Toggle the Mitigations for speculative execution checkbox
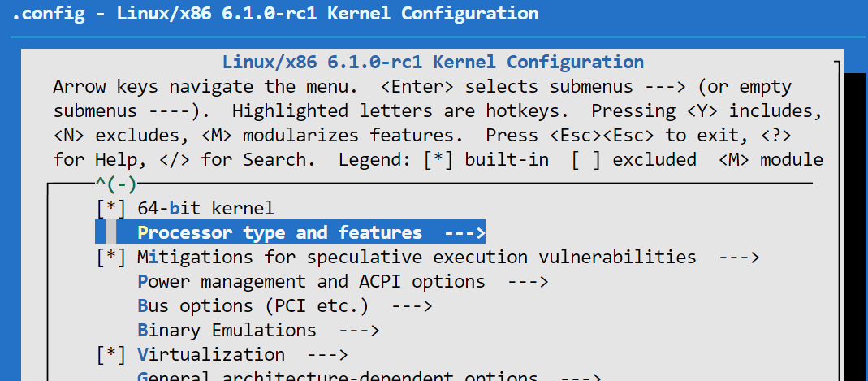Image resolution: width=868 pixels, height=381 pixels. click(110, 258)
